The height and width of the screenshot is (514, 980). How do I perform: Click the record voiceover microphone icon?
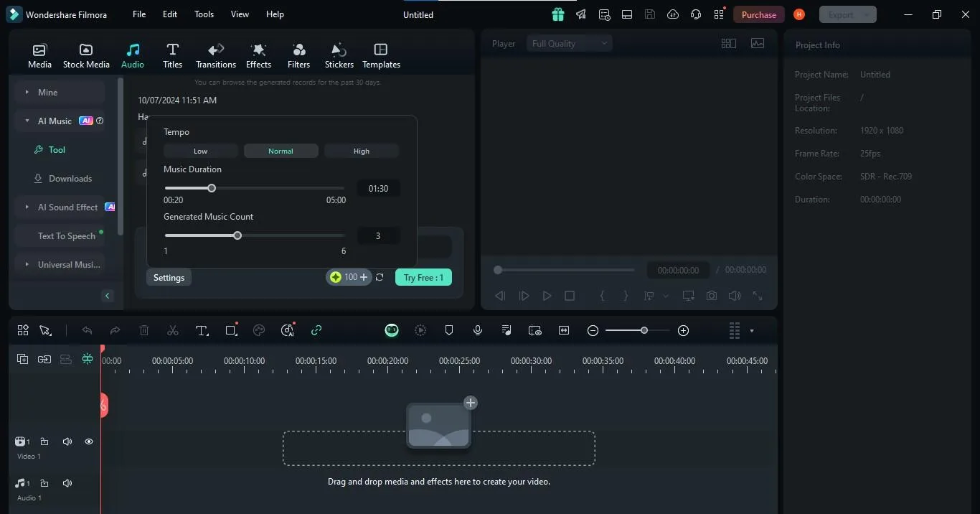pos(478,330)
